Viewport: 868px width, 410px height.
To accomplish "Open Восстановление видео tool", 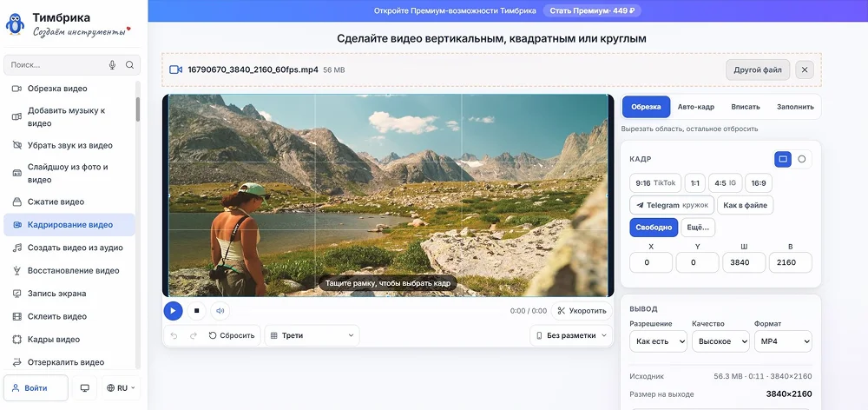I will click(69, 271).
